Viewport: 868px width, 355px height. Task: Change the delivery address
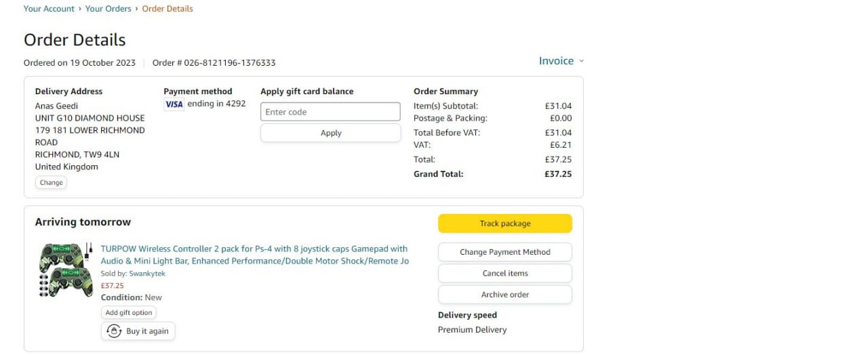[51, 182]
